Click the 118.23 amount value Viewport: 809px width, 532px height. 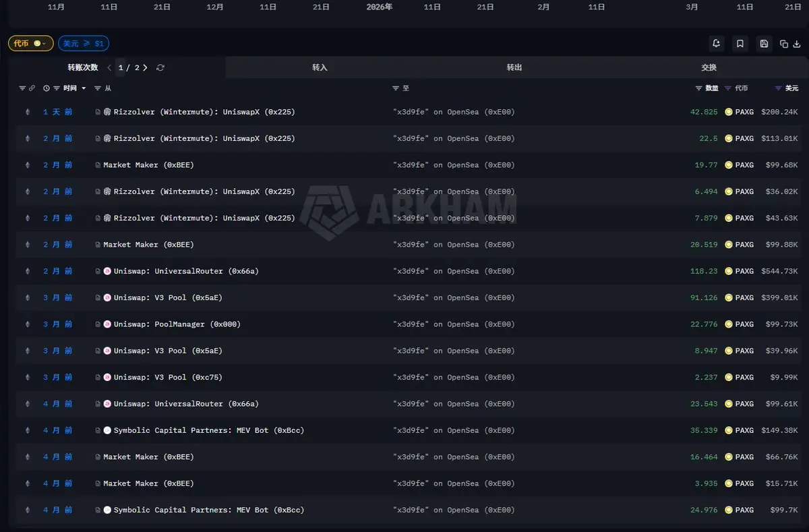[x=704, y=271]
